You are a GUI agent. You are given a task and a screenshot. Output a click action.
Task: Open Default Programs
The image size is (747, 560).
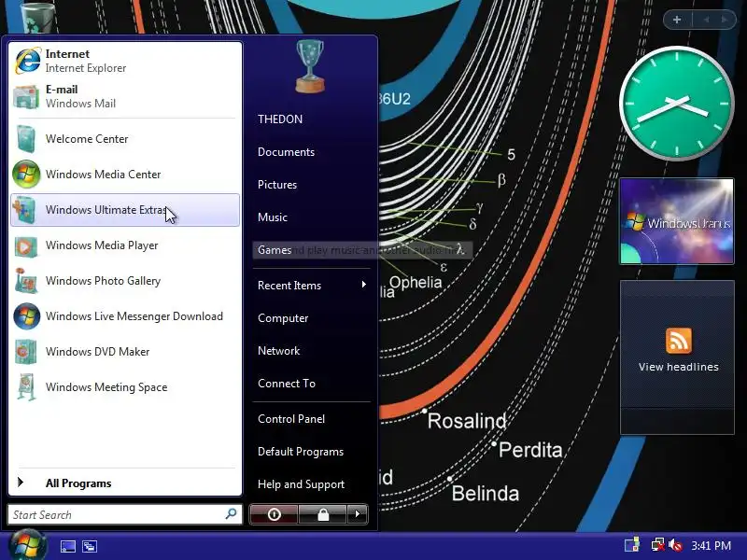point(301,452)
